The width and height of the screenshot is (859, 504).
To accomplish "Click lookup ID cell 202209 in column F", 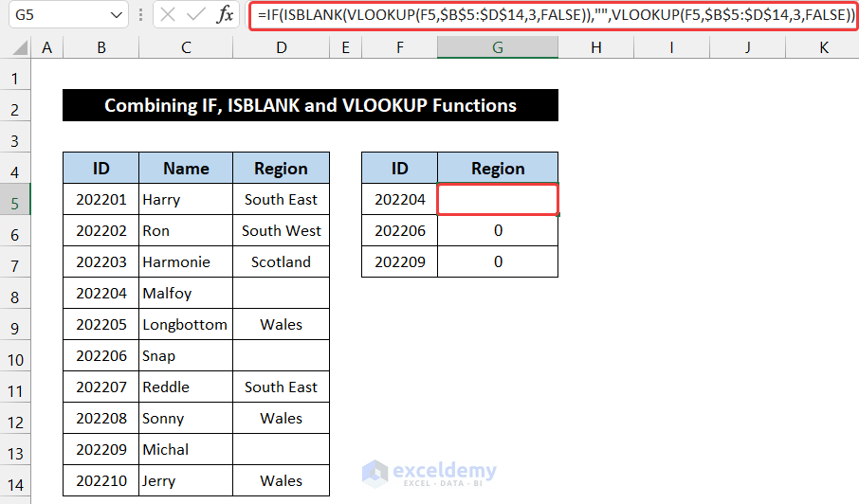I will [399, 261].
